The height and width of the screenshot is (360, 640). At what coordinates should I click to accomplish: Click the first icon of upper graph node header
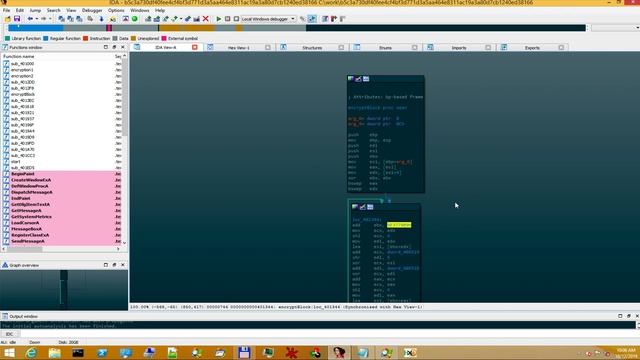point(351,79)
